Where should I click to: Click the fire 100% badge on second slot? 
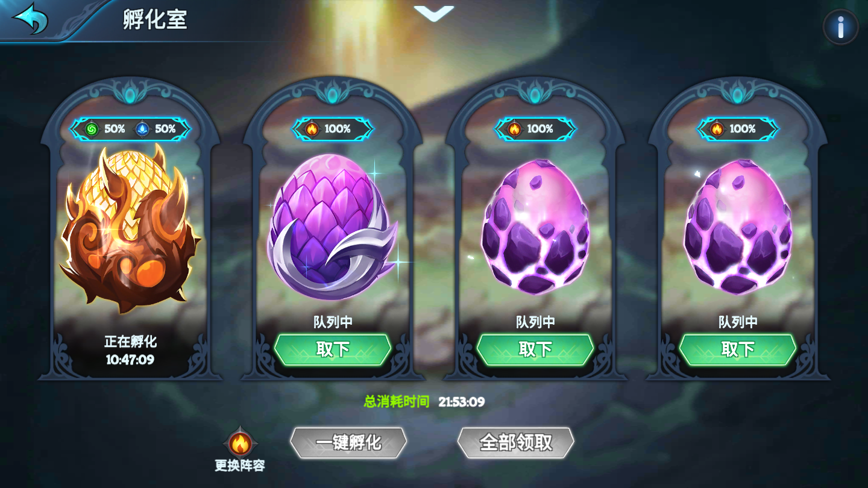[x=333, y=129]
